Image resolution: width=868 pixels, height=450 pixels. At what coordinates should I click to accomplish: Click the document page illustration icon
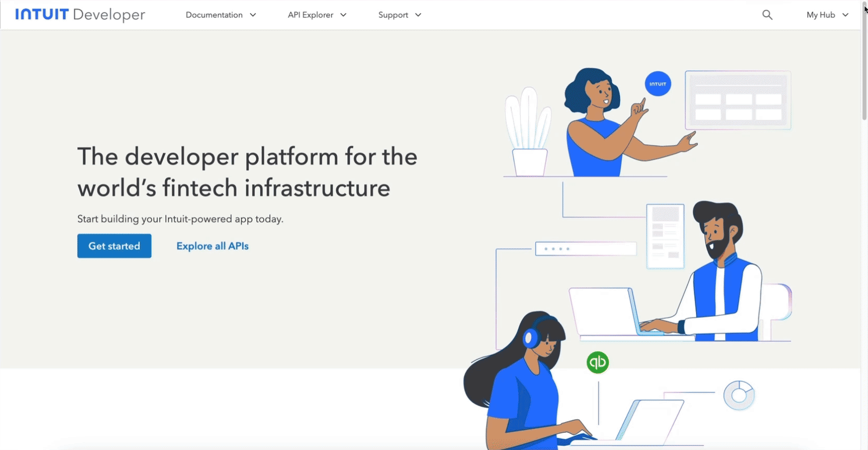[x=665, y=236]
